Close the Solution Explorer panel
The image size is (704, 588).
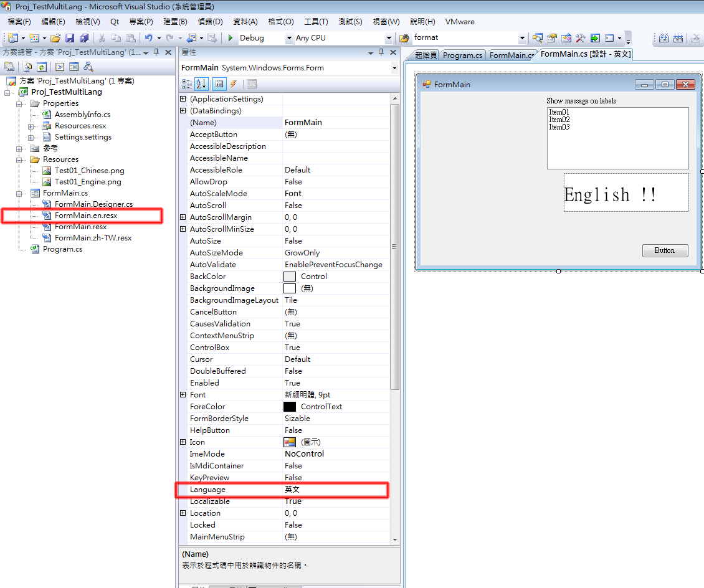[x=168, y=52]
